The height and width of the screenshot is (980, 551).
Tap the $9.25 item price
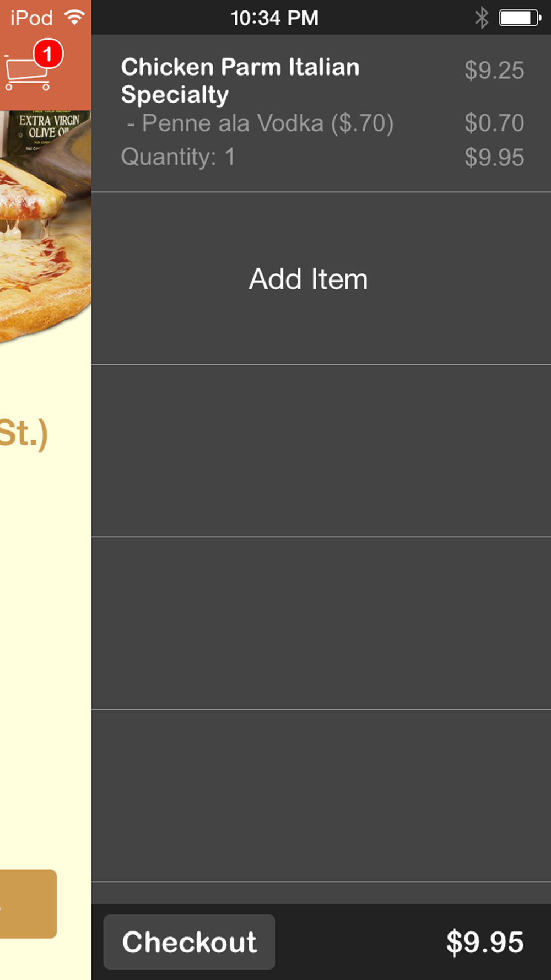click(494, 70)
